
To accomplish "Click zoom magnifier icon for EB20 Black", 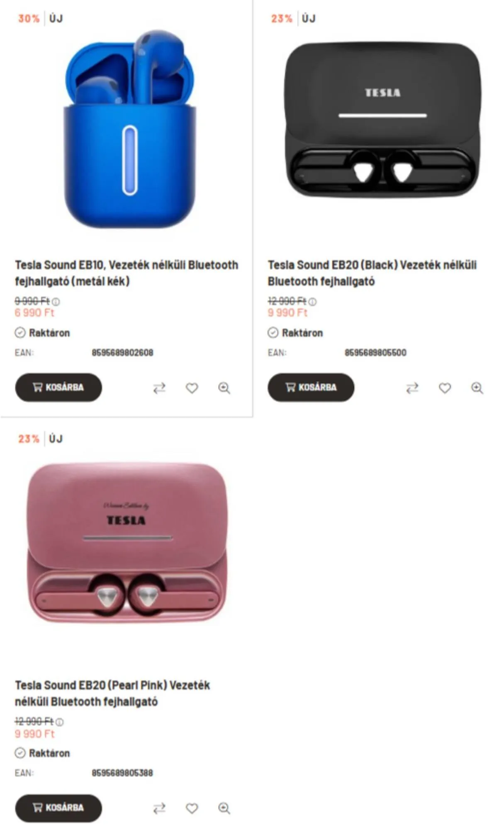I will click(x=477, y=388).
